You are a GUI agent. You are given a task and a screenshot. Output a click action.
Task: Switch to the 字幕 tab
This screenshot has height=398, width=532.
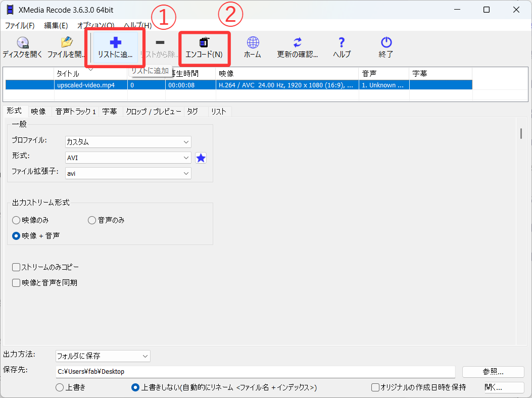point(110,111)
